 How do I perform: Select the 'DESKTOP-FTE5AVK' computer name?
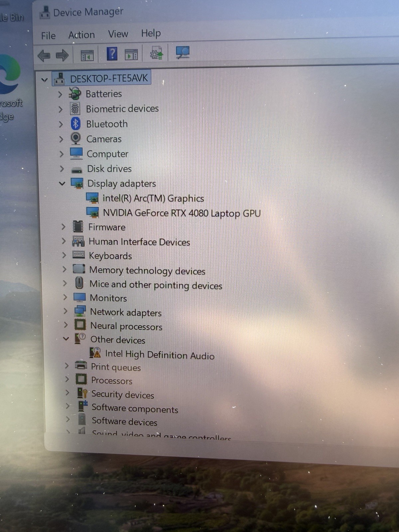click(109, 78)
